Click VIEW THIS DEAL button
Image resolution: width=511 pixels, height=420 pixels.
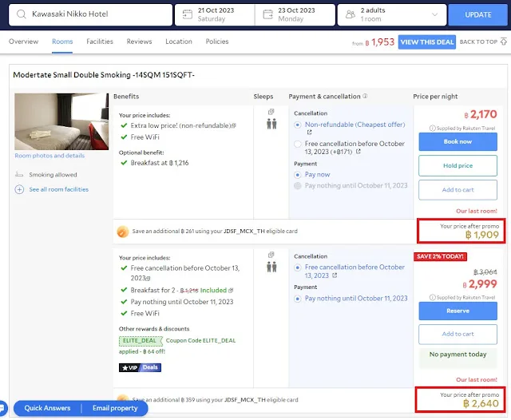[x=427, y=42]
